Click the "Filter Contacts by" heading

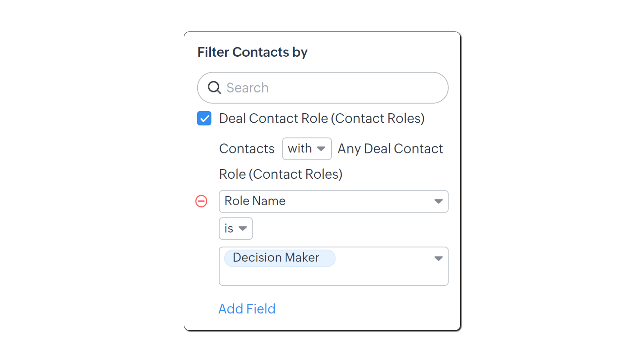(252, 52)
